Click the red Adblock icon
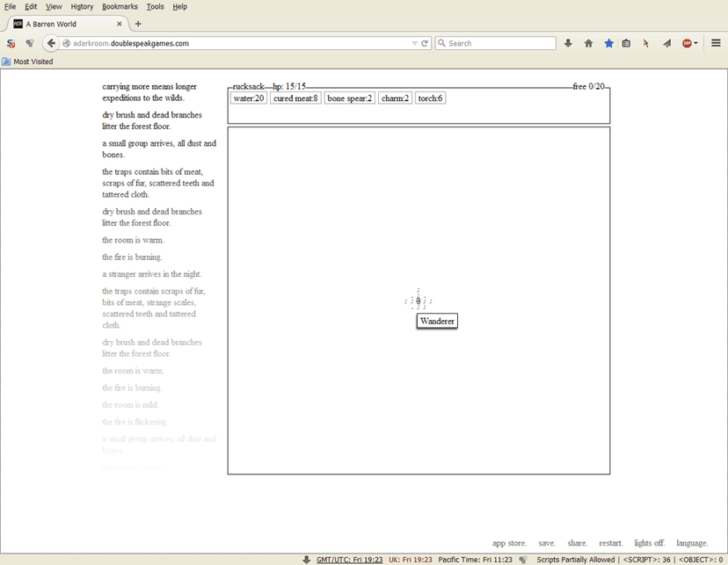728x565 pixels. pyautogui.click(x=687, y=43)
